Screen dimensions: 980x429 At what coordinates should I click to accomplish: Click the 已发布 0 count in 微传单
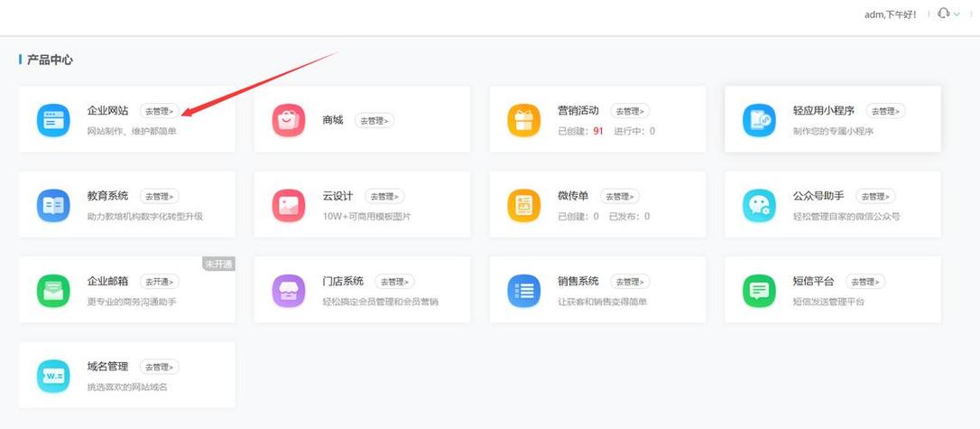(629, 217)
